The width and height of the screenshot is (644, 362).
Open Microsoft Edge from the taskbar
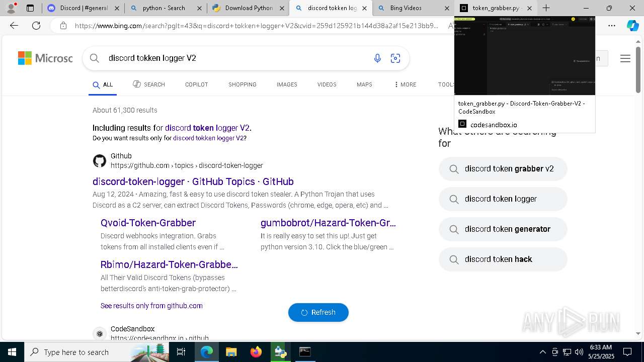pos(207,352)
